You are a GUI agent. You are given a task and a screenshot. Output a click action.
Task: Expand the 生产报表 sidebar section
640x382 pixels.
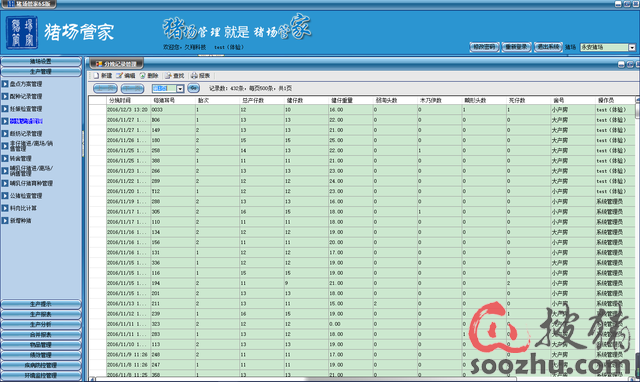point(41,314)
